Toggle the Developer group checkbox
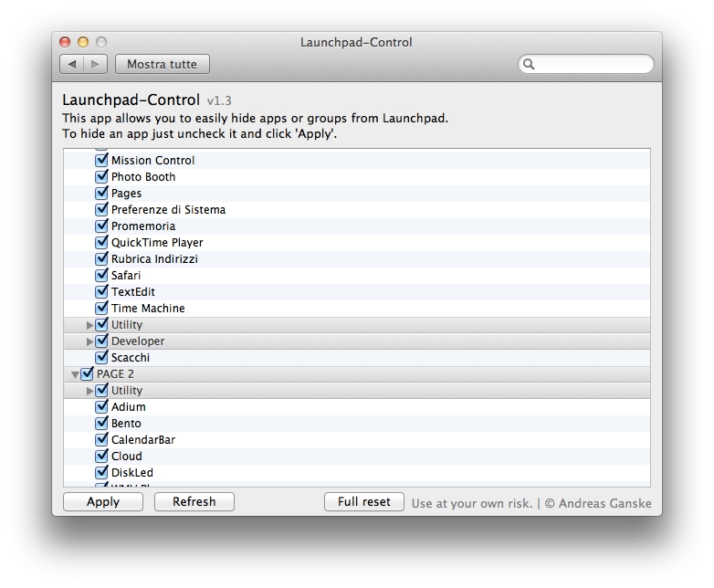Image resolution: width=714 pixels, height=588 pixels. coord(101,341)
